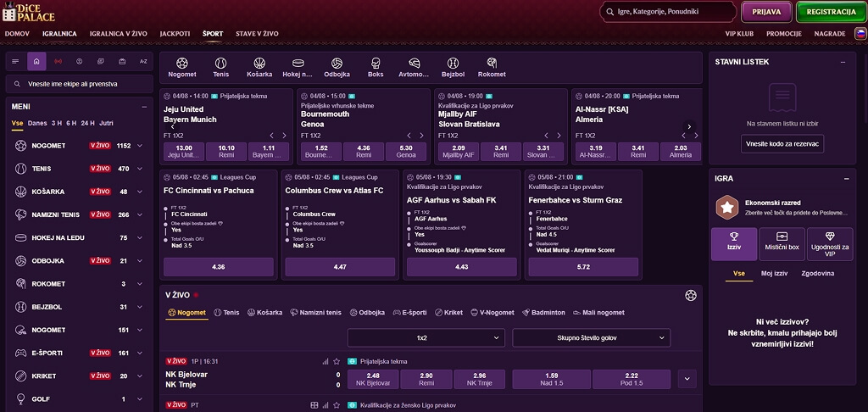Switch to the Košarka live tab
Viewport: 868px width, 412px height.
pyautogui.click(x=265, y=312)
